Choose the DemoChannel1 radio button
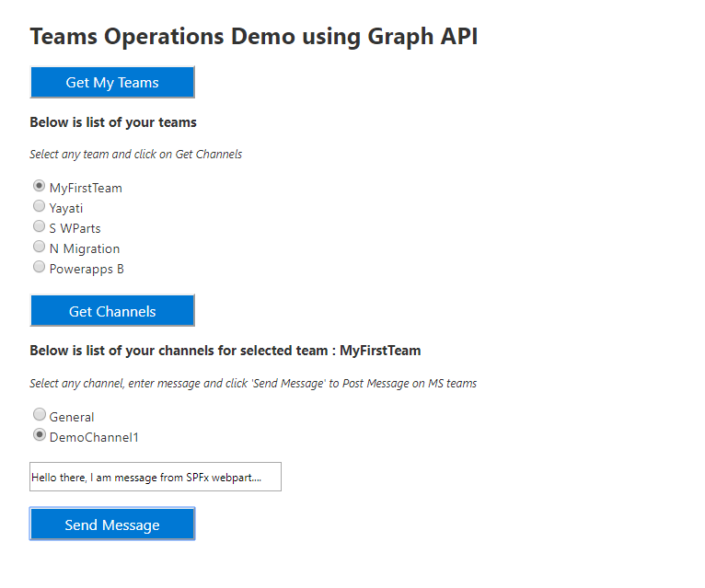Screen dimensions: 705x588 [40, 435]
